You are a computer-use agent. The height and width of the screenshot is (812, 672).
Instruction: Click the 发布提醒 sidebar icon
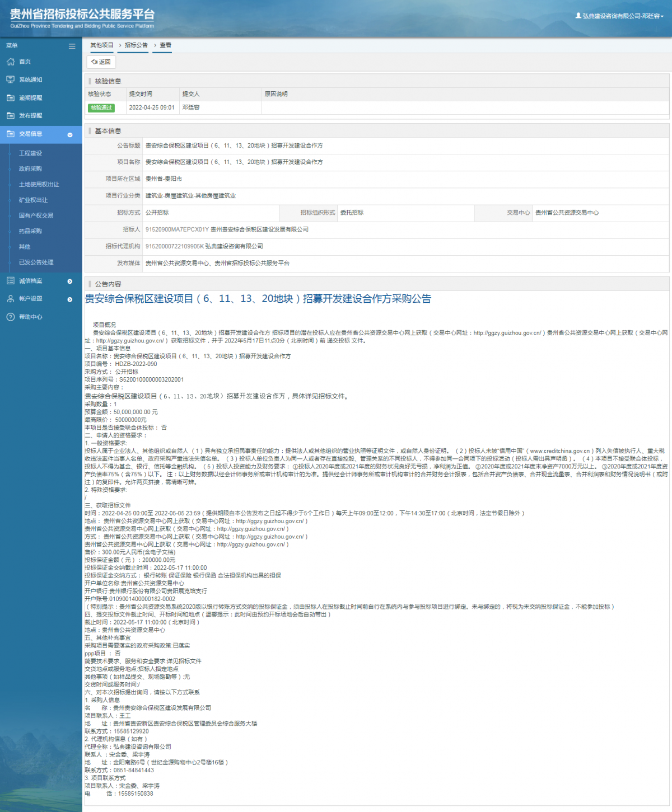(11, 115)
